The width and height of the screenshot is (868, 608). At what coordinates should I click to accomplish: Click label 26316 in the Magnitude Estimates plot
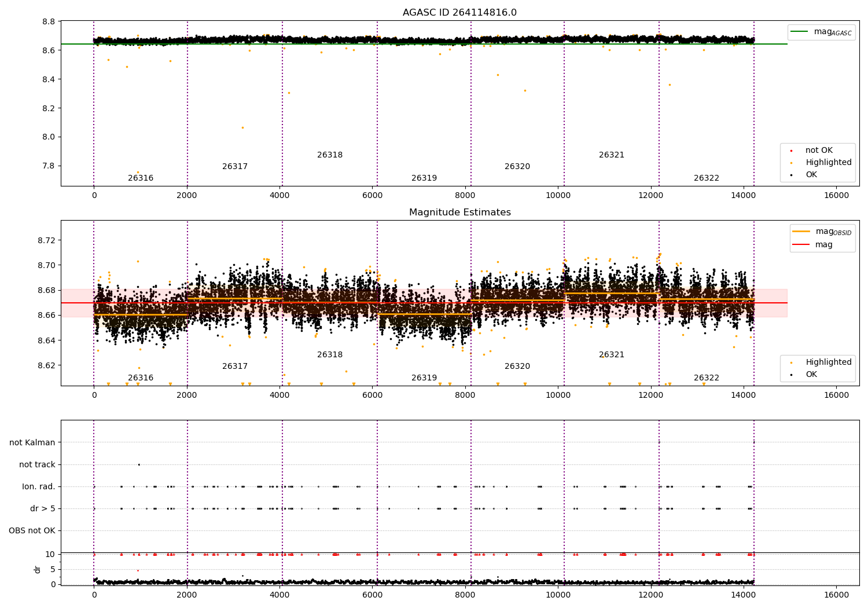point(141,378)
